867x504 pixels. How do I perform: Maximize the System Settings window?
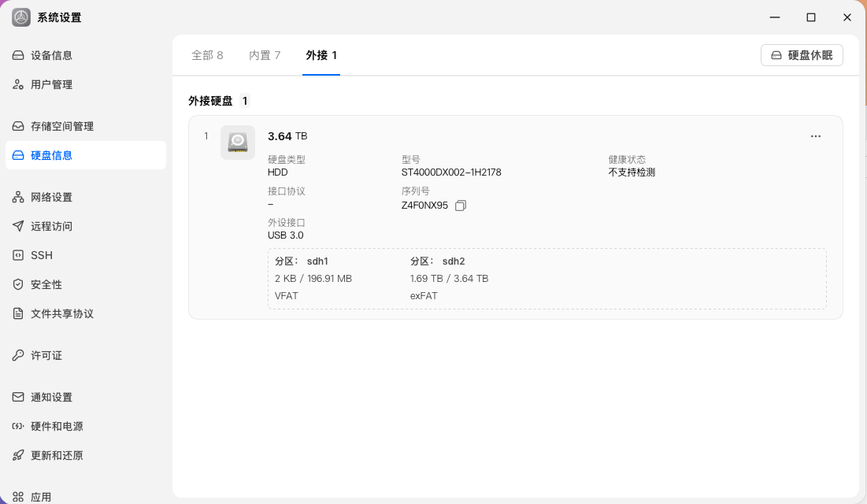[810, 17]
